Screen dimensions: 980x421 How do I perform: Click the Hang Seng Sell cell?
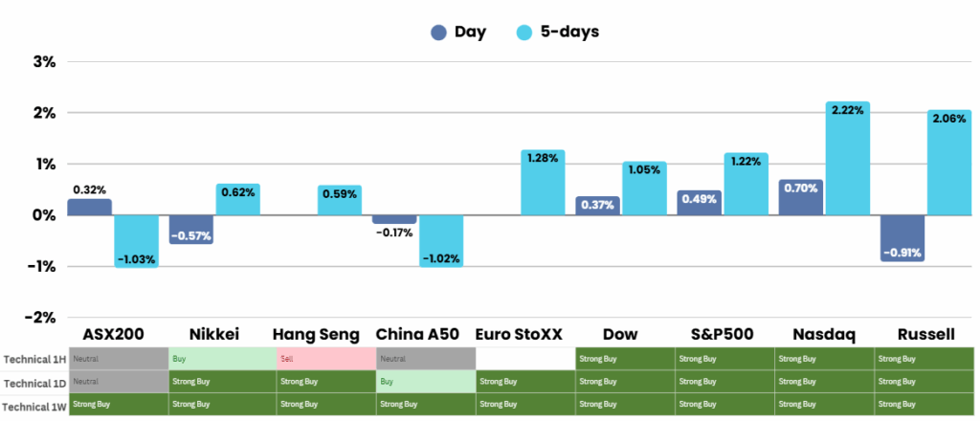pos(325,359)
